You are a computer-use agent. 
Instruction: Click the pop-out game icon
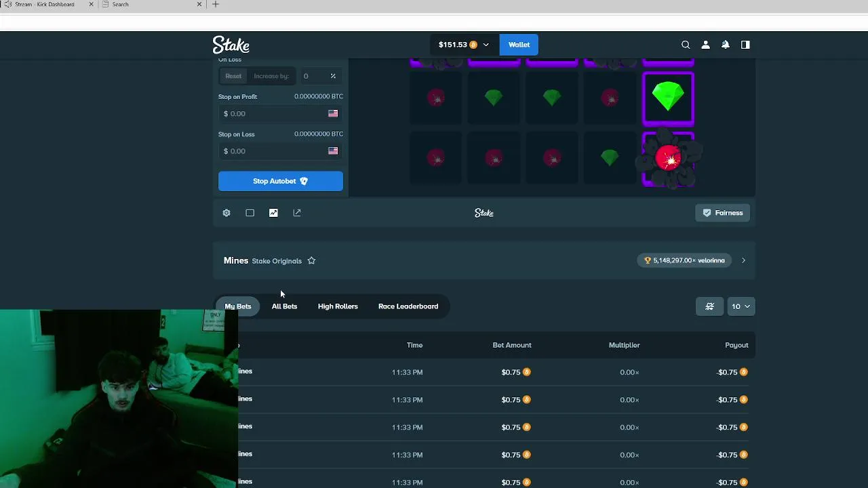click(x=297, y=213)
